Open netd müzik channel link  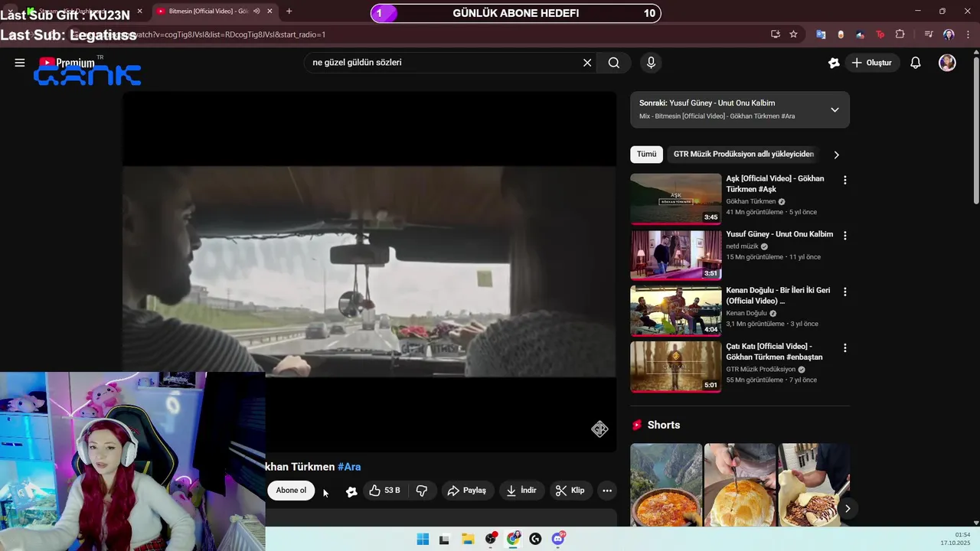742,246
